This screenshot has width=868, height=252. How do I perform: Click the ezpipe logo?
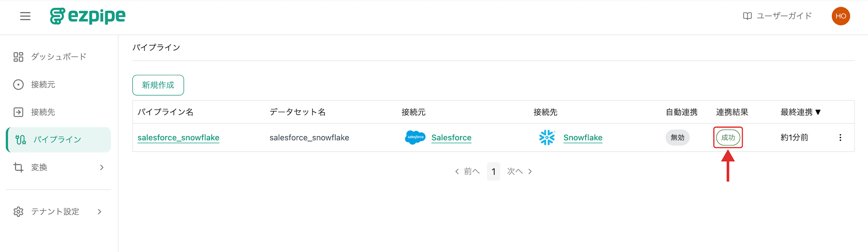coord(88,16)
